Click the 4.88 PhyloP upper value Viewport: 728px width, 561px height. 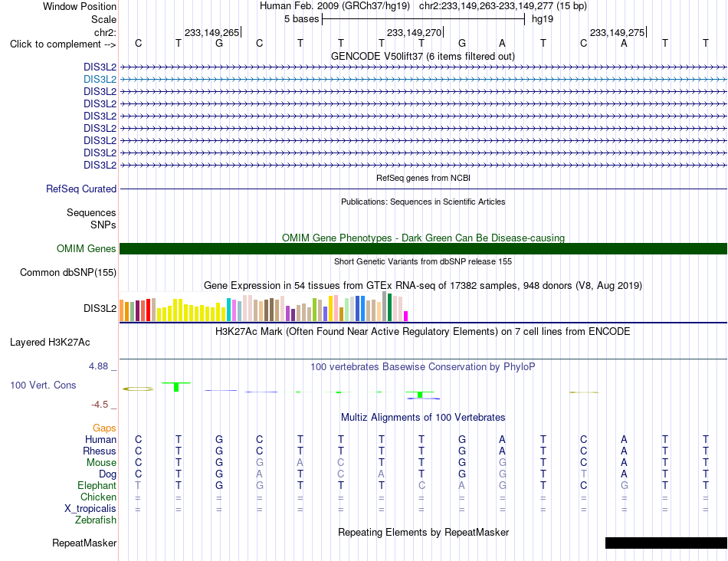98,366
